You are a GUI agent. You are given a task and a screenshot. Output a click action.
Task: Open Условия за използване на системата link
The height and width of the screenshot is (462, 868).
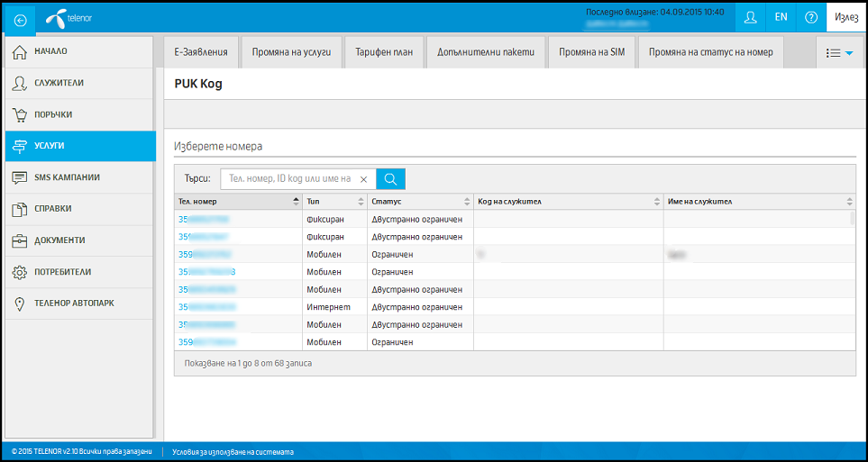(x=233, y=452)
